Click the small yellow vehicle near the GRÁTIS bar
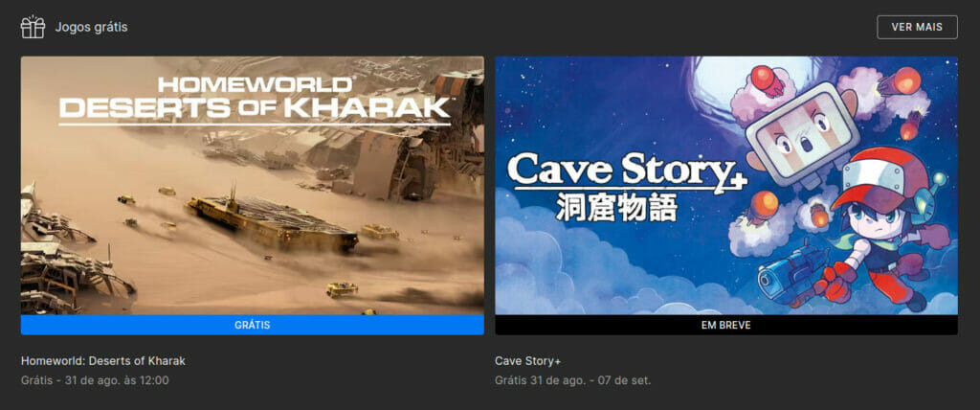Viewport: 980px width, 410px height. click(x=342, y=288)
